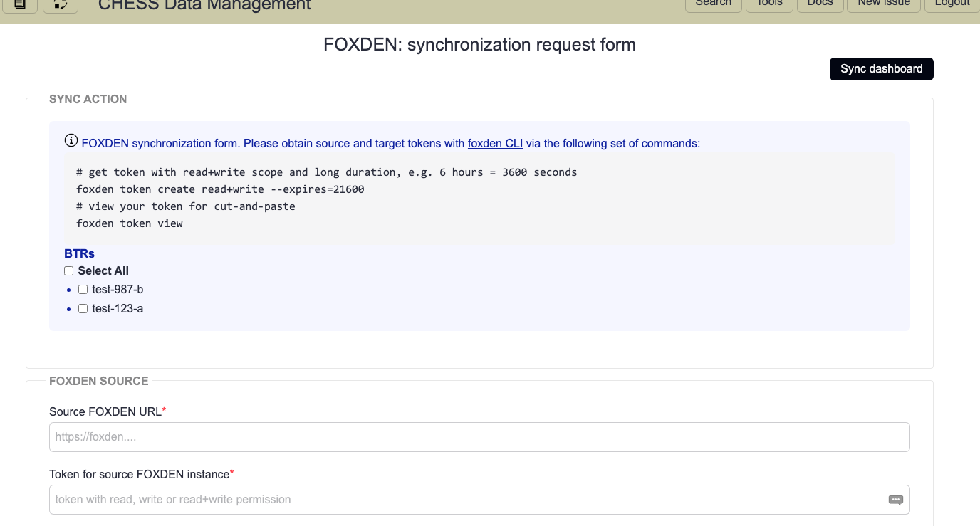Click New issue in the top bar
Screen dimensions: 980x526
883,4
